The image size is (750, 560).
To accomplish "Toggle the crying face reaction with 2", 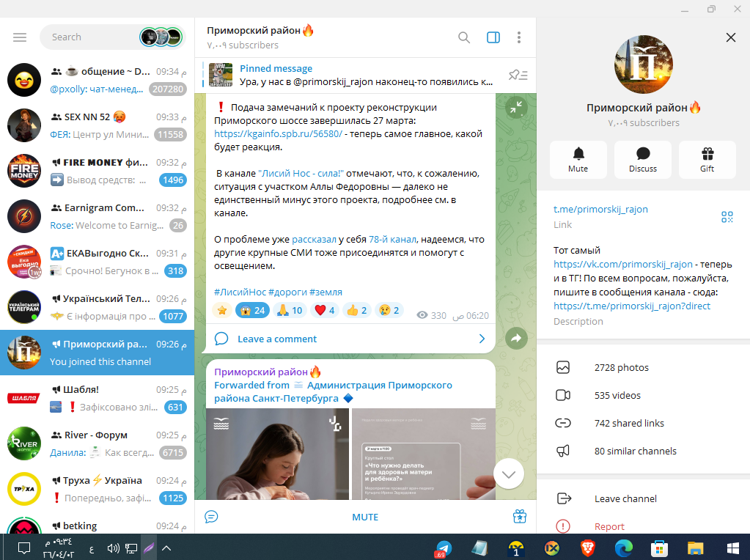I will click(389, 310).
